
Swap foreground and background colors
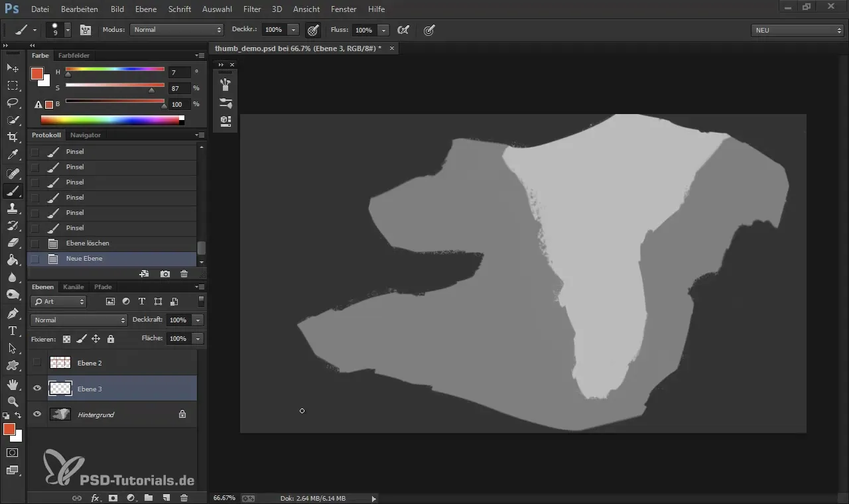18,416
